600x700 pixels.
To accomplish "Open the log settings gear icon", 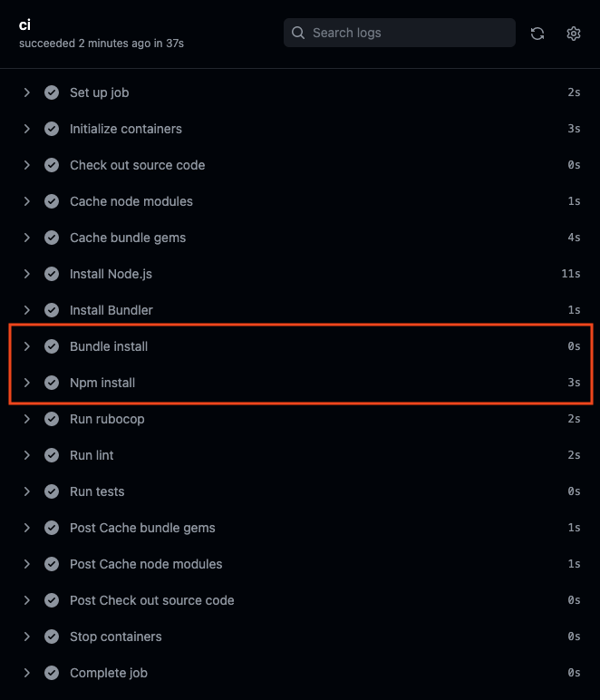I will pos(573,34).
